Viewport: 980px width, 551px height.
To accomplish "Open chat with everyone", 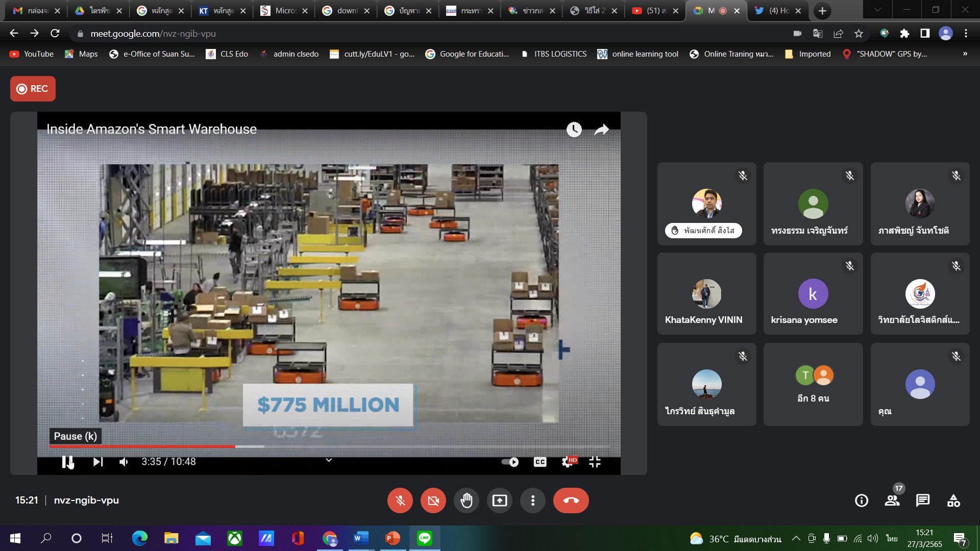I will (922, 500).
